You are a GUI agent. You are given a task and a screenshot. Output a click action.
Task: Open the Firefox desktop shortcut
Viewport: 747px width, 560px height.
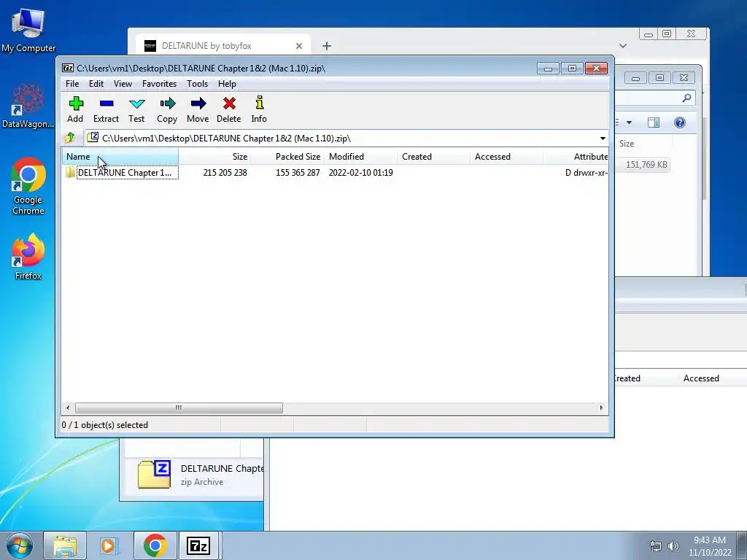pyautogui.click(x=28, y=257)
